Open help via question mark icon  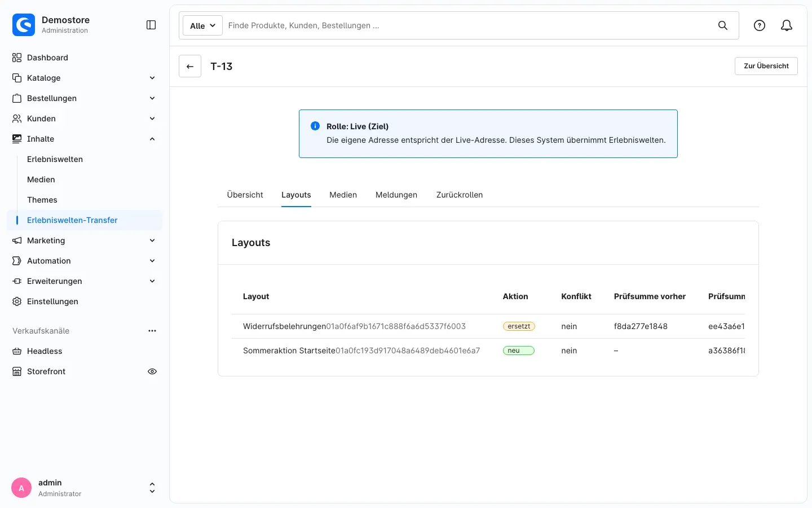tap(760, 25)
